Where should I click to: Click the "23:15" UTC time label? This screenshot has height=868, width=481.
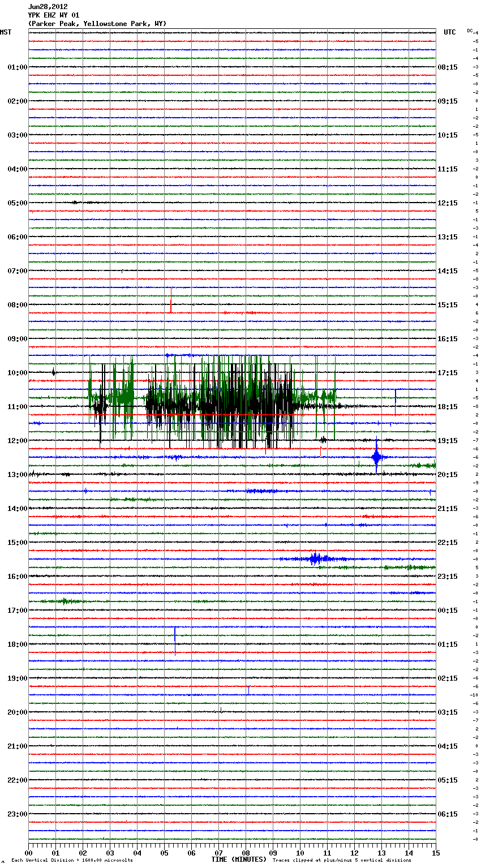pos(448,577)
